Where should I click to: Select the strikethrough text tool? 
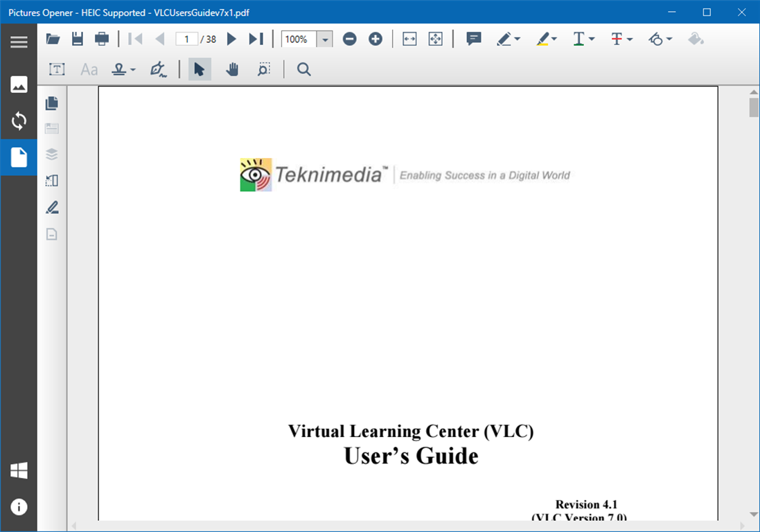(x=617, y=39)
